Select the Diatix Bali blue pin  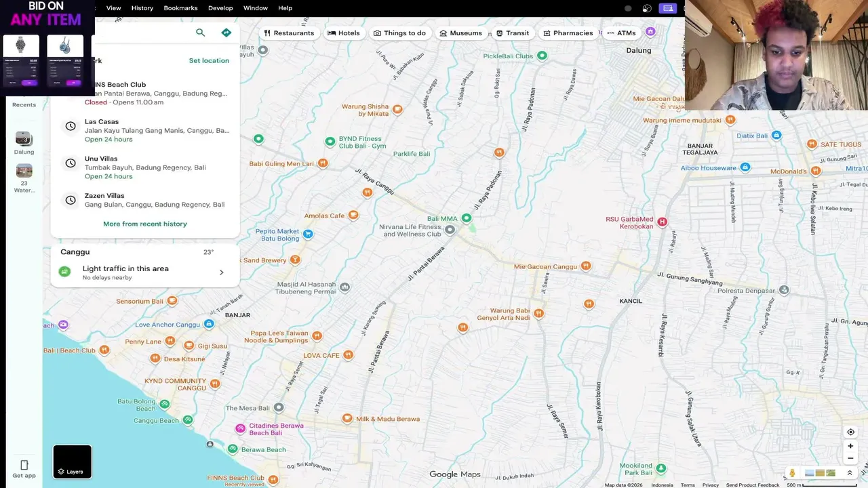tap(777, 135)
